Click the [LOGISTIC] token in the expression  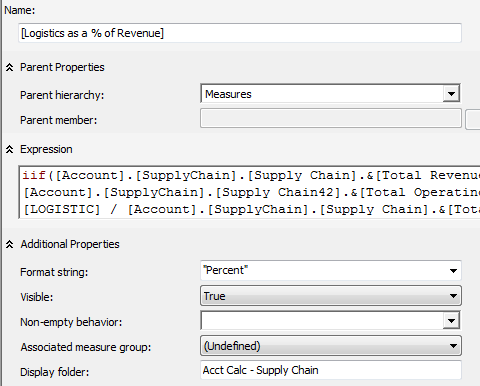coord(62,210)
